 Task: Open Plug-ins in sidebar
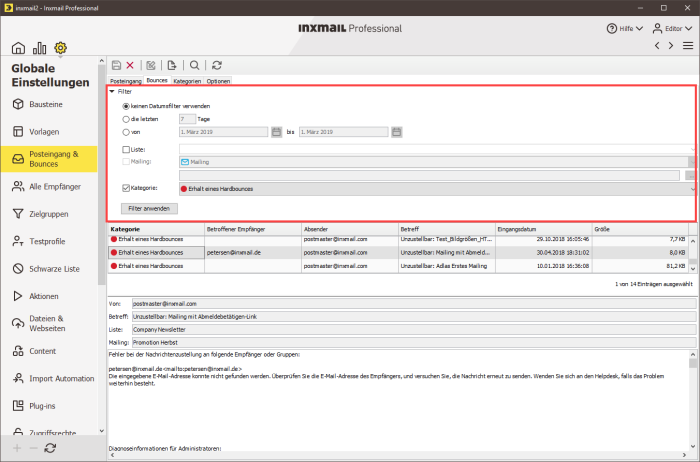pyautogui.click(x=49, y=406)
